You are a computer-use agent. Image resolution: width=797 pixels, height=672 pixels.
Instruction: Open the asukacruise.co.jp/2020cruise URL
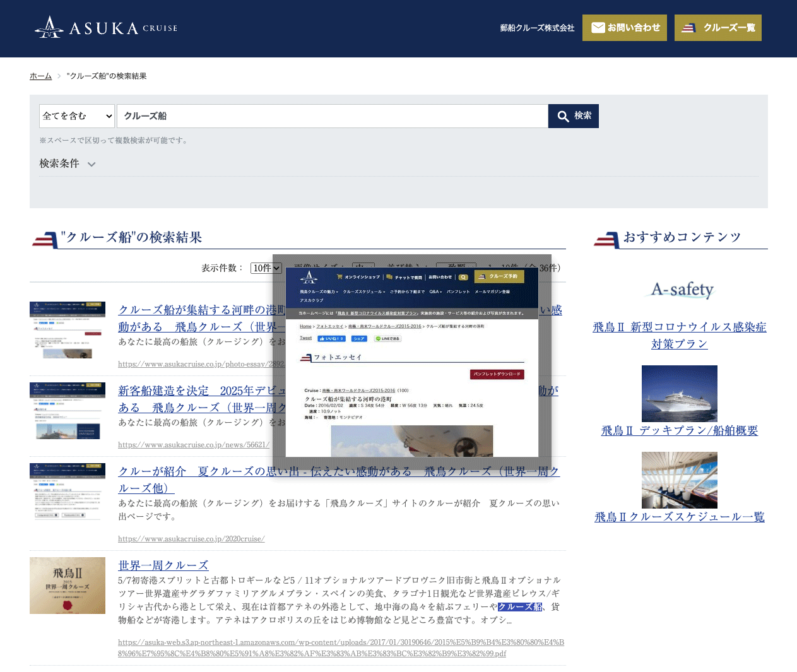[x=191, y=539]
